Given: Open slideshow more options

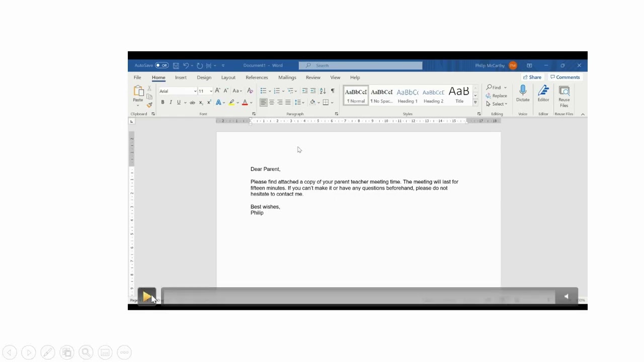Looking at the screenshot, I should coord(124,353).
